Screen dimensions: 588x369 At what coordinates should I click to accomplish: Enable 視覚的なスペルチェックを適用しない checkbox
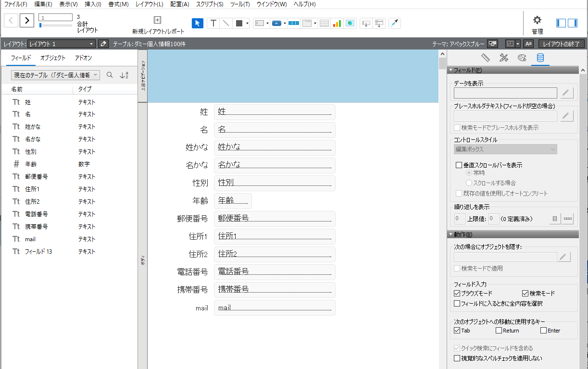[457, 358]
